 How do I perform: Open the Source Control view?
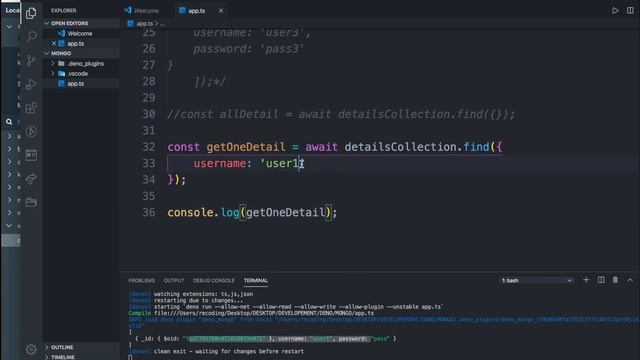pos(31,60)
